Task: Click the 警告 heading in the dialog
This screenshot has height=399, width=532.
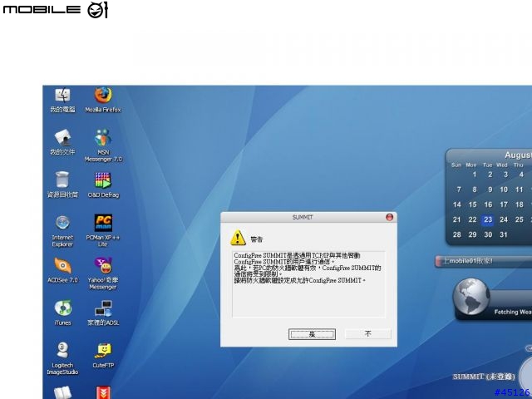Action: point(257,239)
